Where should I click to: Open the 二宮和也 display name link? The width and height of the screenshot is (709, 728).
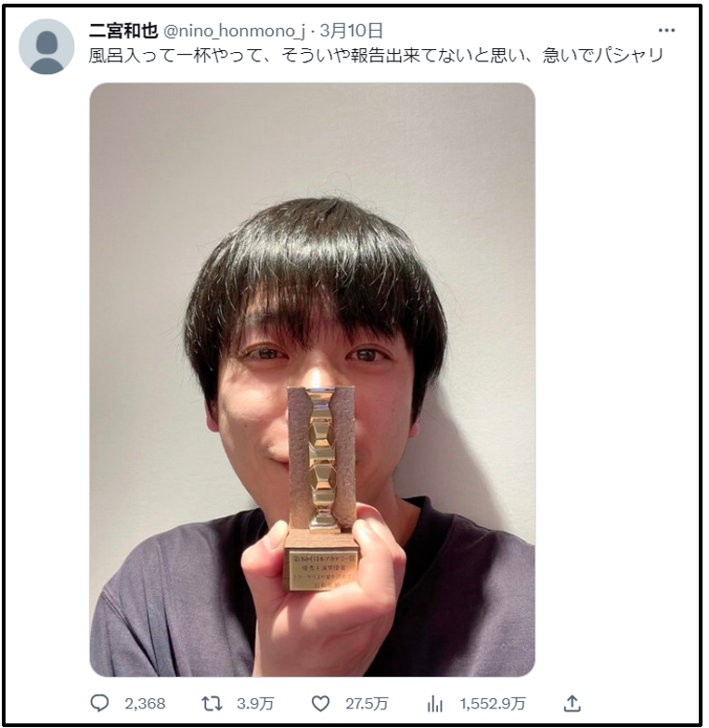click(x=123, y=31)
